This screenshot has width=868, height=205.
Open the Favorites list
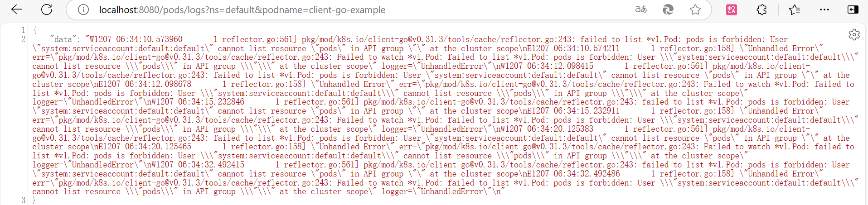pos(795,10)
